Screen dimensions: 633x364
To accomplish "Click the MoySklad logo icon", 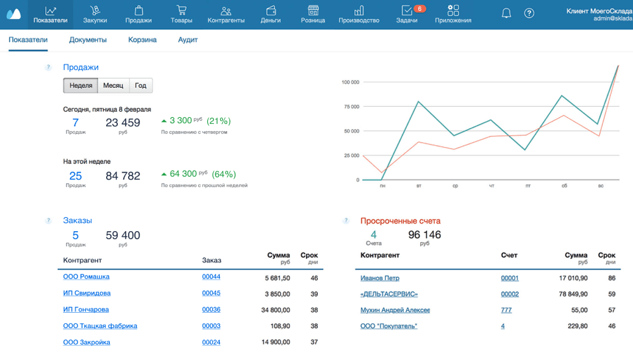I will pos(14,14).
